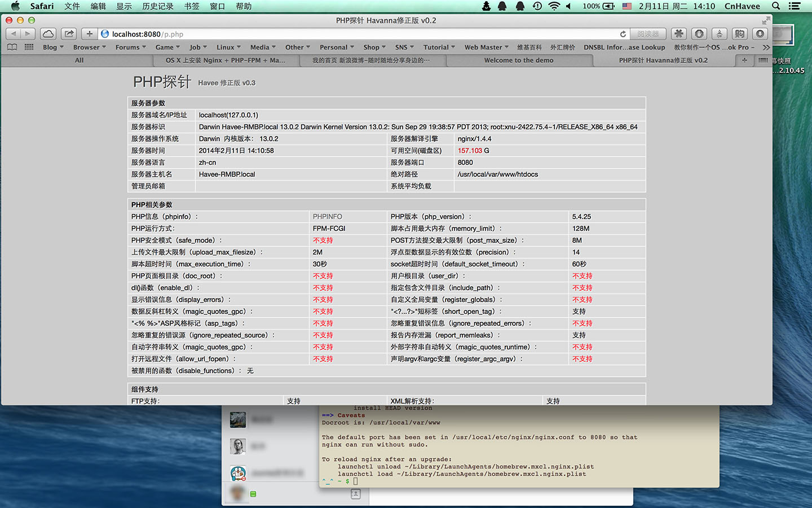Open the Downloads arrow button
812x508 pixels.
coord(760,34)
